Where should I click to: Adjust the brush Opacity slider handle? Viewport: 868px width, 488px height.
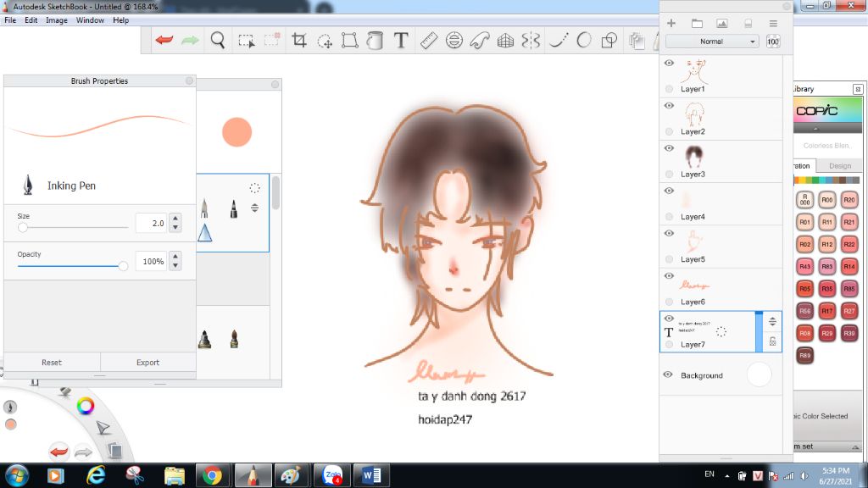click(x=123, y=266)
